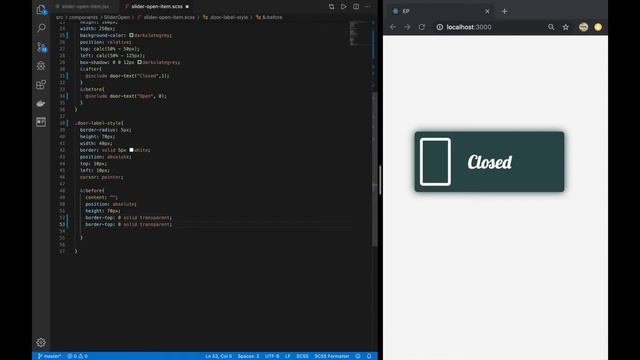The image size is (640, 360).
Task: Click the darkslategrey swatch on background-color line
Action: [131, 36]
